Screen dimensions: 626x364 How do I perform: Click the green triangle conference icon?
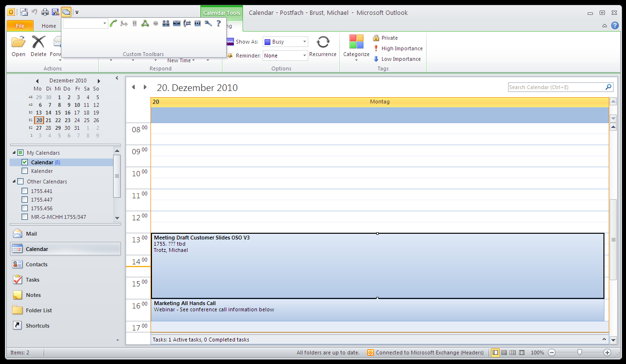point(145,23)
